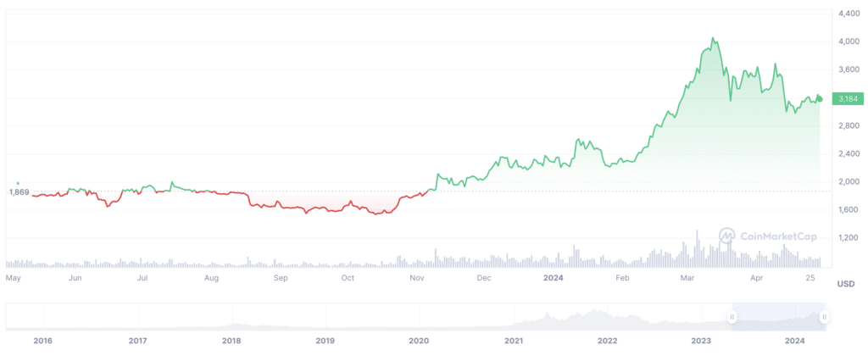Screen dimensions: 868x361
Task: Click the current price tag 3,184
Action: [848, 99]
